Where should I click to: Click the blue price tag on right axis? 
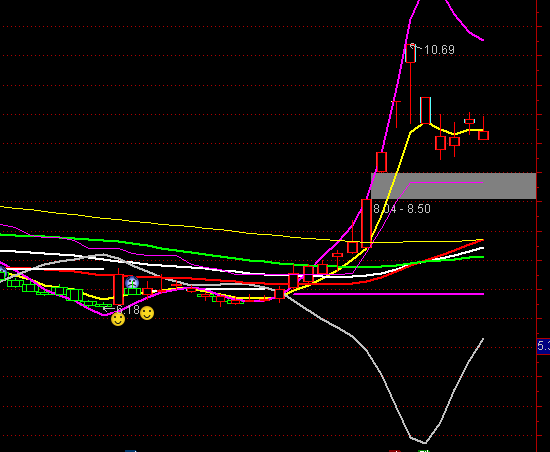coord(543,346)
